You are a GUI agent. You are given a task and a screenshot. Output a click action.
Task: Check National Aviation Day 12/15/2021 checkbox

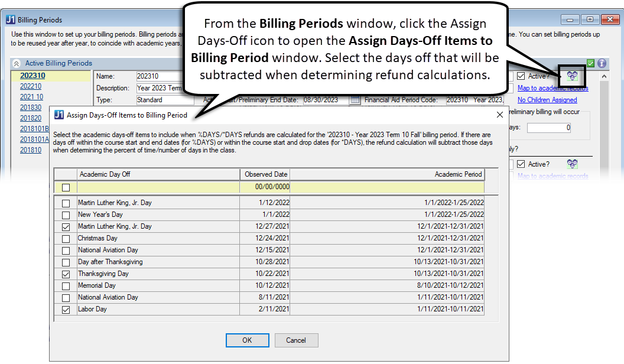click(x=66, y=251)
